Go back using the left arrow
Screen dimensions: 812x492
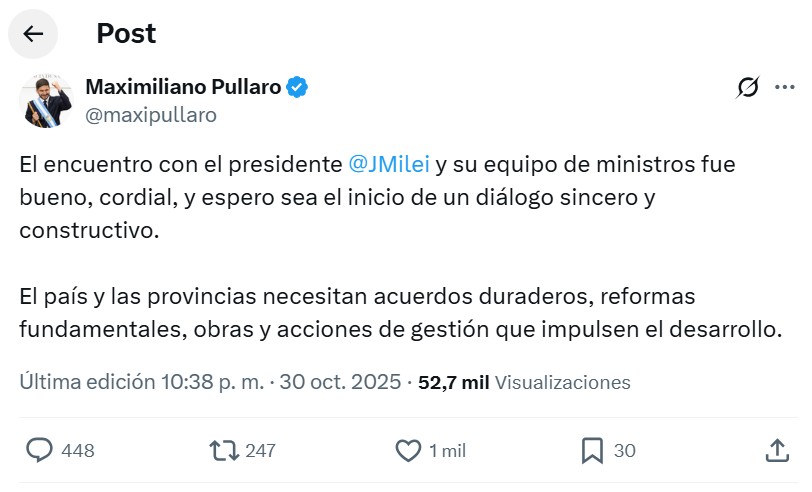pyautogui.click(x=33, y=33)
